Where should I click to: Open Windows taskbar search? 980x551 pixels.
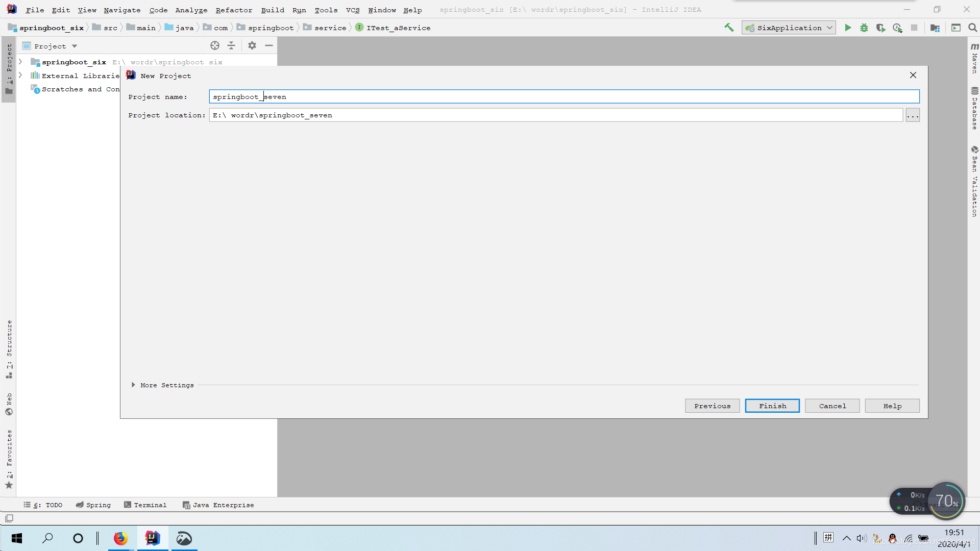pyautogui.click(x=47, y=538)
